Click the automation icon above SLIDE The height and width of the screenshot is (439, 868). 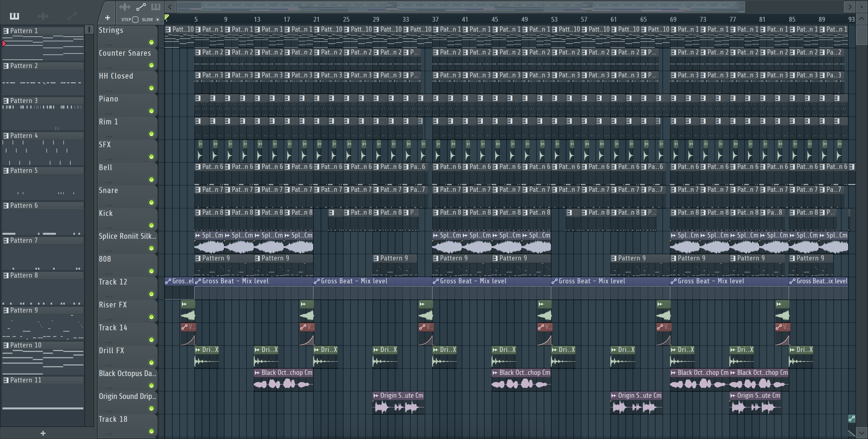click(x=141, y=7)
